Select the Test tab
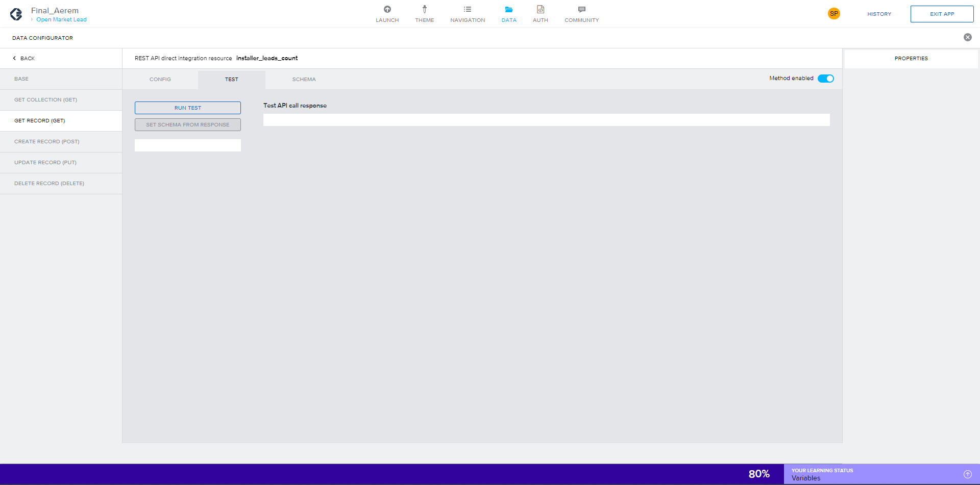Image resolution: width=980 pixels, height=485 pixels. tap(232, 80)
